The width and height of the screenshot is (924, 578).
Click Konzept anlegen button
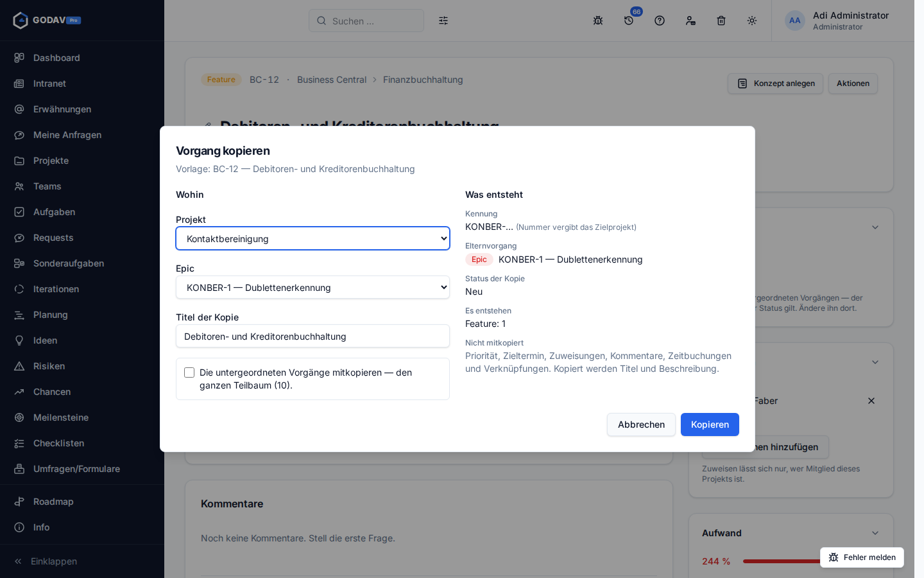pos(775,83)
